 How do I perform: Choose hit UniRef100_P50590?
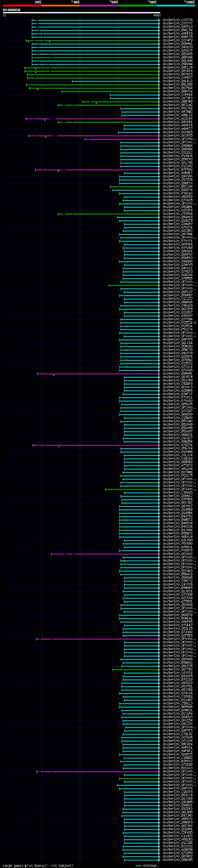point(177,544)
